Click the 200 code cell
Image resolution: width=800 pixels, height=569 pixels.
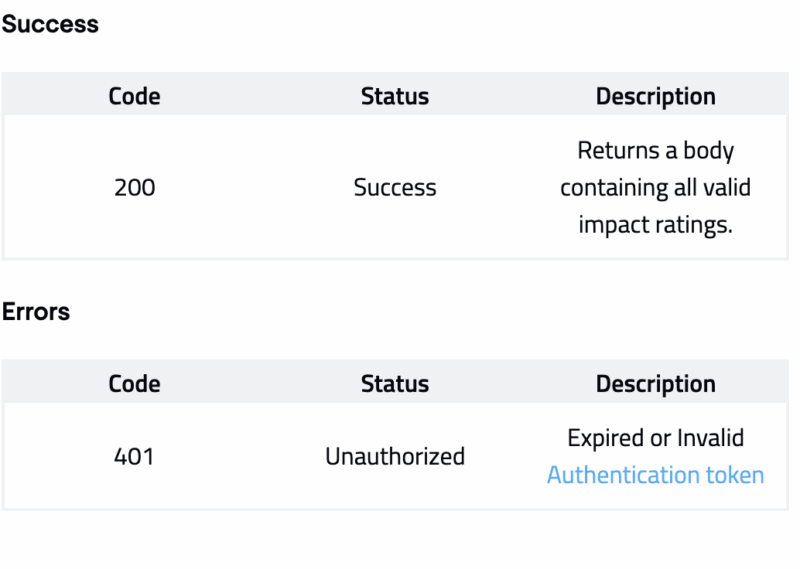134,187
